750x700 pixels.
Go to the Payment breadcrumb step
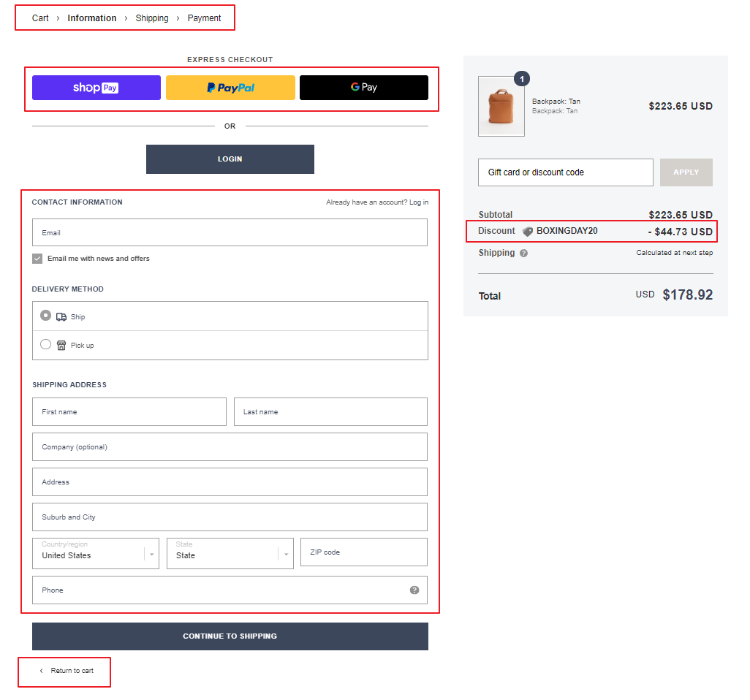[204, 18]
